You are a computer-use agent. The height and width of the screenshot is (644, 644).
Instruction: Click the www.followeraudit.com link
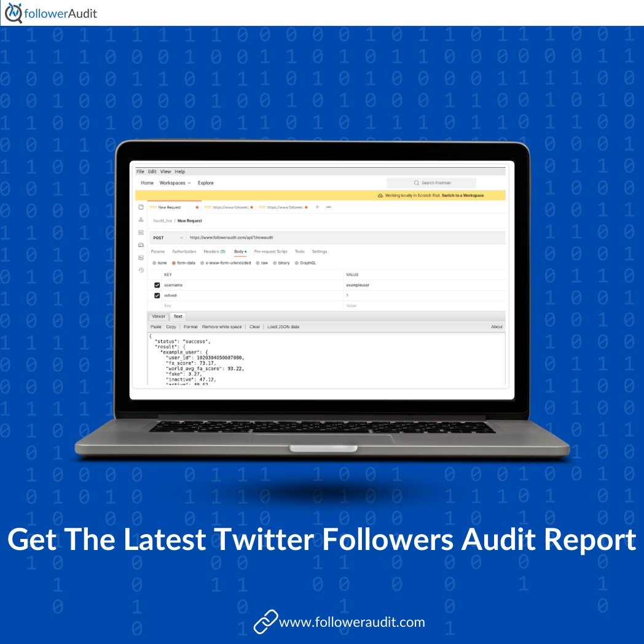pyautogui.click(x=351, y=622)
